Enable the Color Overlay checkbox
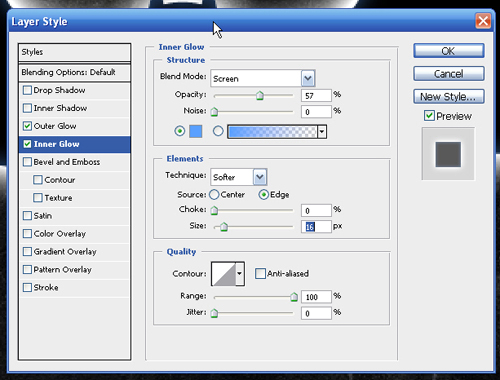The width and height of the screenshot is (500, 380). 27,234
